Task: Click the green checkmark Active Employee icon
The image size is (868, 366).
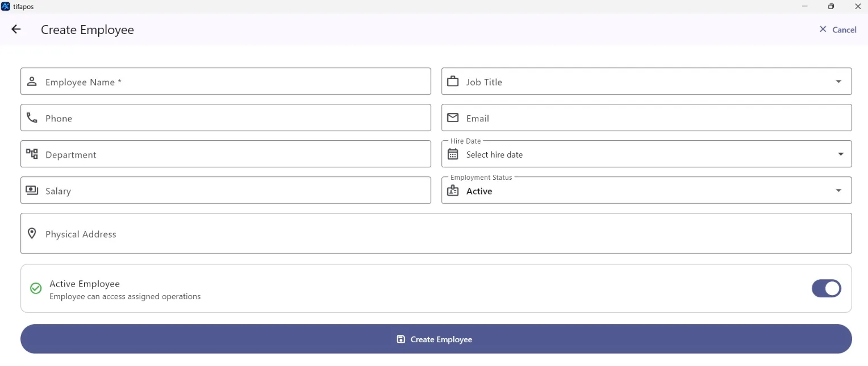Action: click(36, 288)
